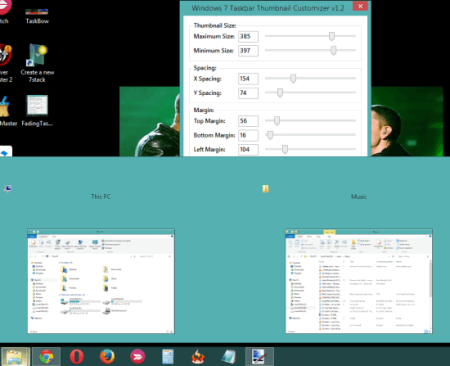Viewport: 450px width, 366px height.
Task: Click the Y Spacing value field
Action: coord(248,93)
